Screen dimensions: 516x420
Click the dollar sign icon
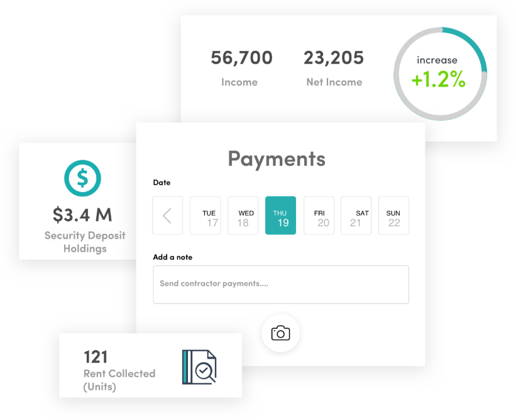pyautogui.click(x=82, y=178)
